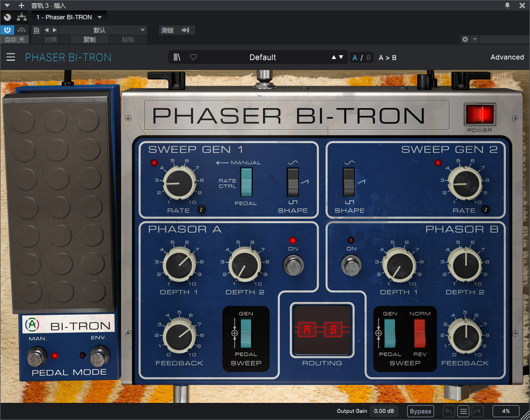
Task: Click the Output Gain 0.00 dB field
Action: click(x=383, y=411)
